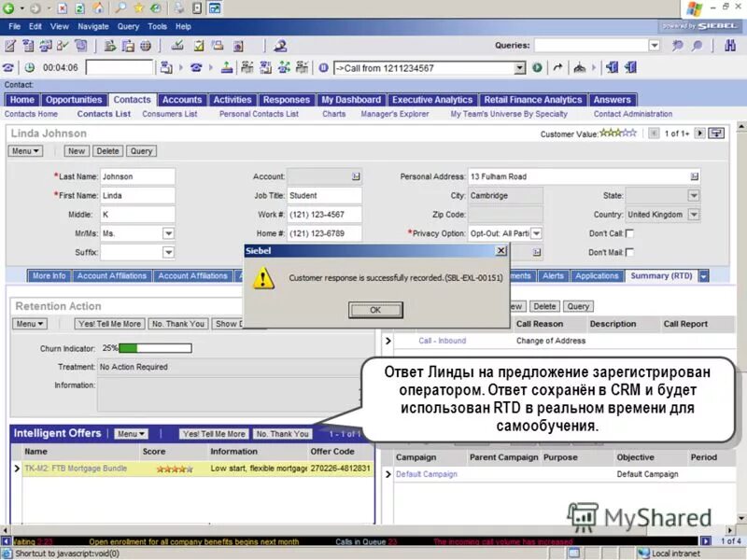Click the binoculars search icon
This screenshot has width=747, height=560.
tap(729, 46)
